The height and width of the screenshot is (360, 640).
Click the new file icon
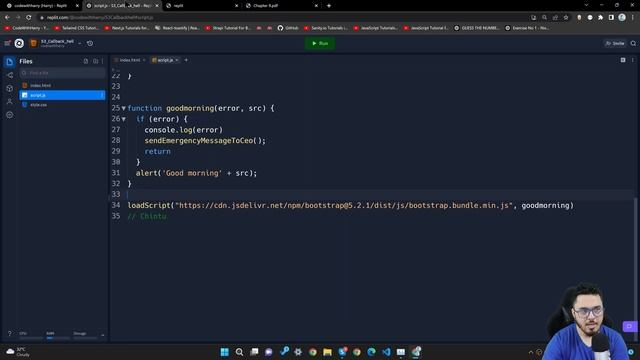pyautogui.click(x=86, y=61)
